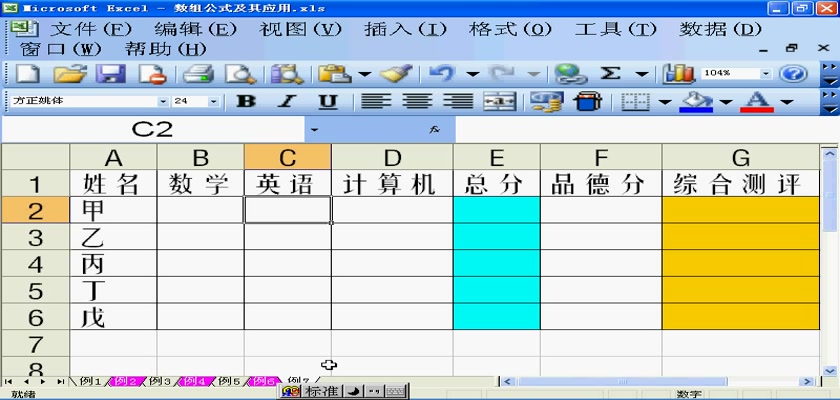840x400 pixels.
Task: Open the Chart Wizard icon
Action: point(680,74)
